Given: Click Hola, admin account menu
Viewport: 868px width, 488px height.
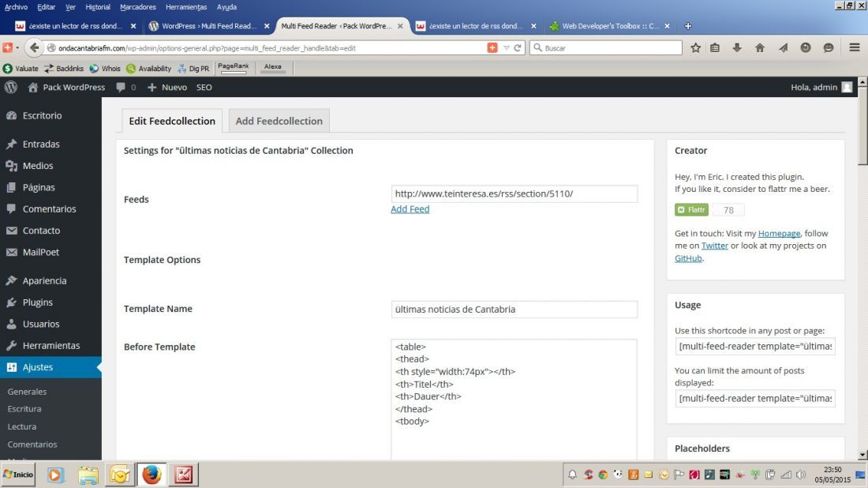Looking at the screenshot, I should (821, 87).
